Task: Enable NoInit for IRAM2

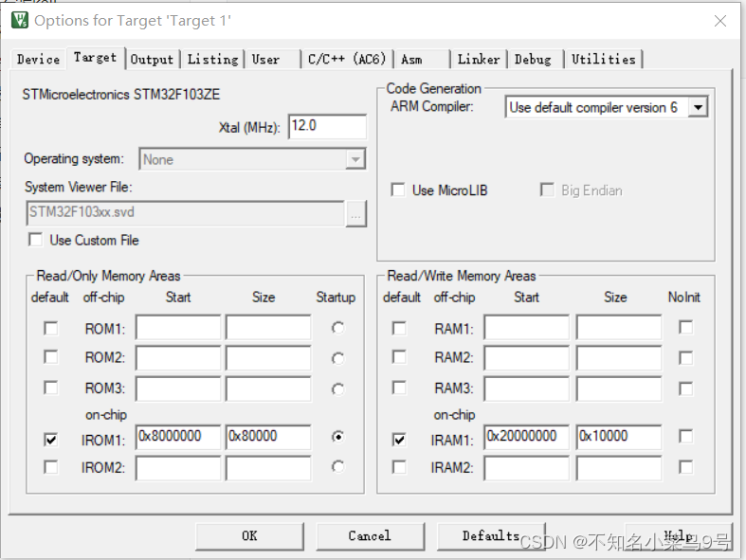Action: click(x=685, y=467)
